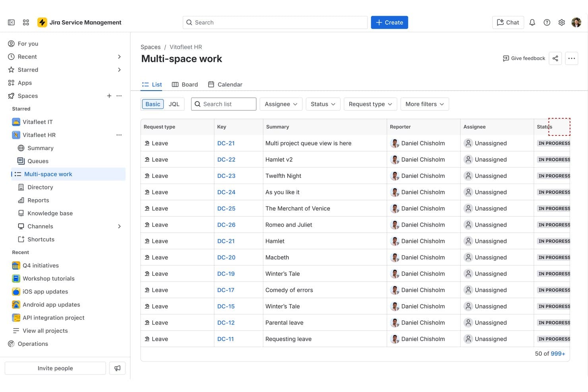Open the Status filter dropdown
Image resolution: width=588 pixels, height=392 pixels.
[323, 104]
